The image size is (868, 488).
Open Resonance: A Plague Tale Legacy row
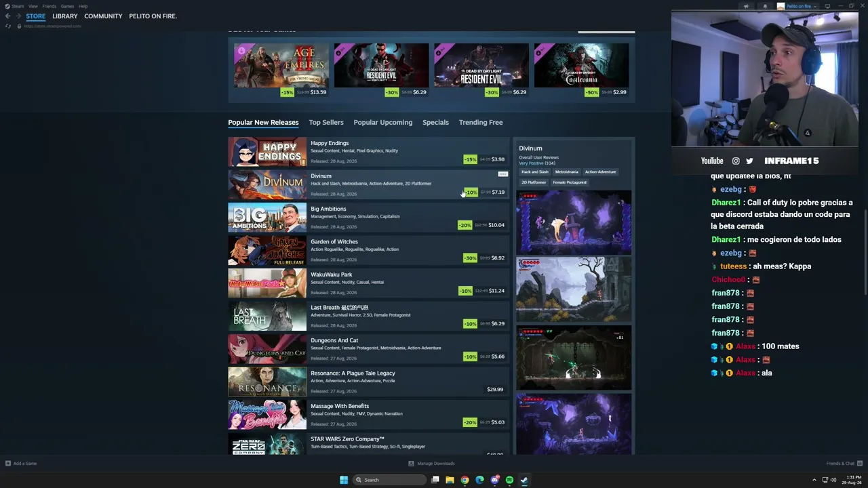coord(368,382)
